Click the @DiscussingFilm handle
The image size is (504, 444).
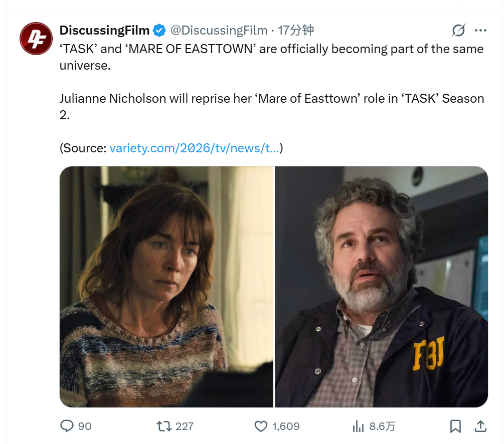pyautogui.click(x=219, y=30)
